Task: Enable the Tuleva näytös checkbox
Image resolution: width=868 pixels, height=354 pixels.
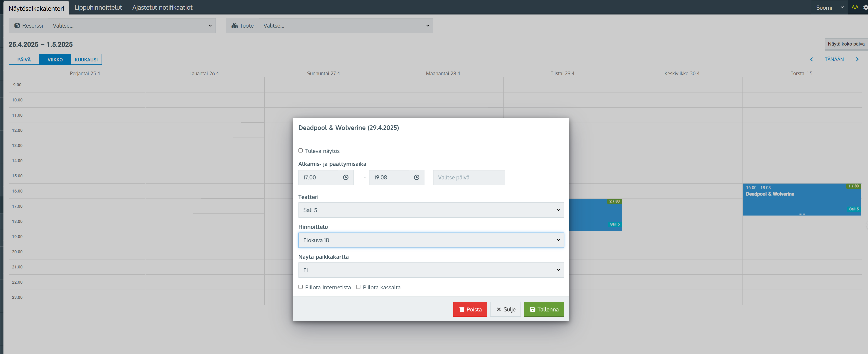Action: click(300, 150)
